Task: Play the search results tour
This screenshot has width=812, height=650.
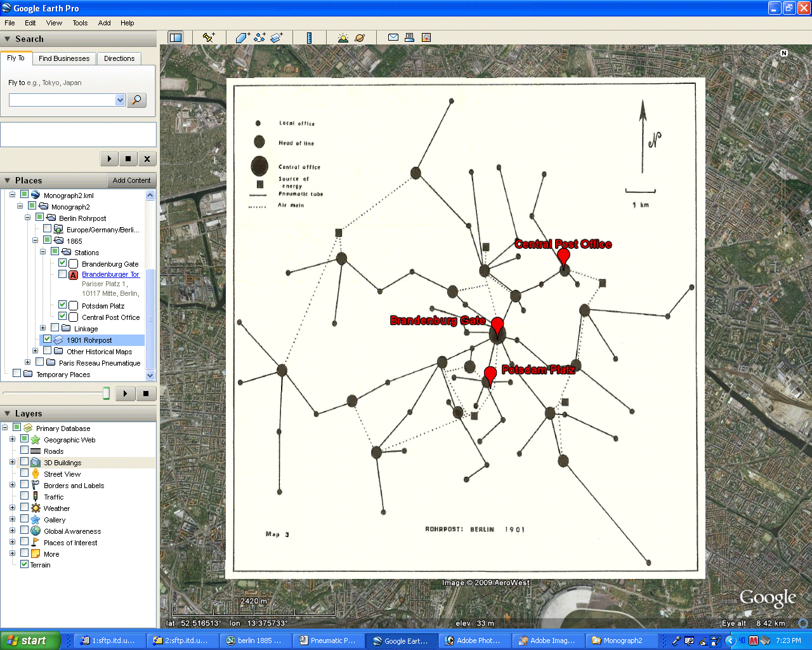Action: point(109,159)
